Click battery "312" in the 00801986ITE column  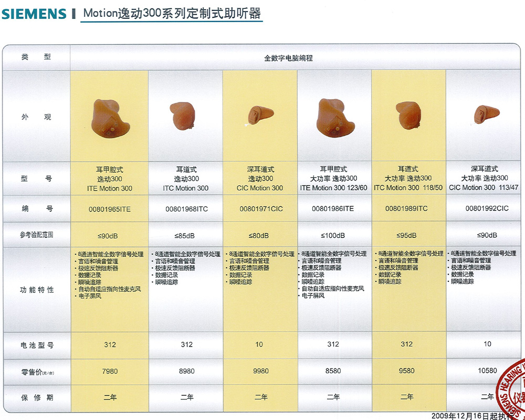333,344
